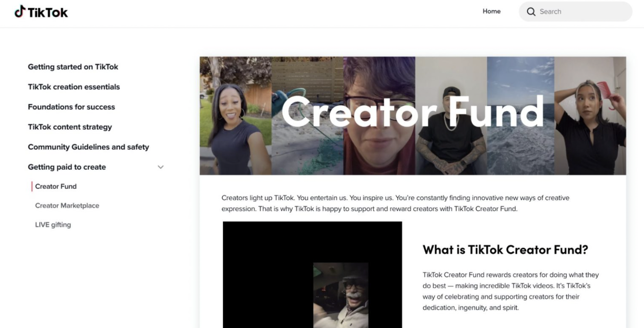The height and width of the screenshot is (328, 644).
Task: Open TikTok creation essentials section
Action: [74, 87]
